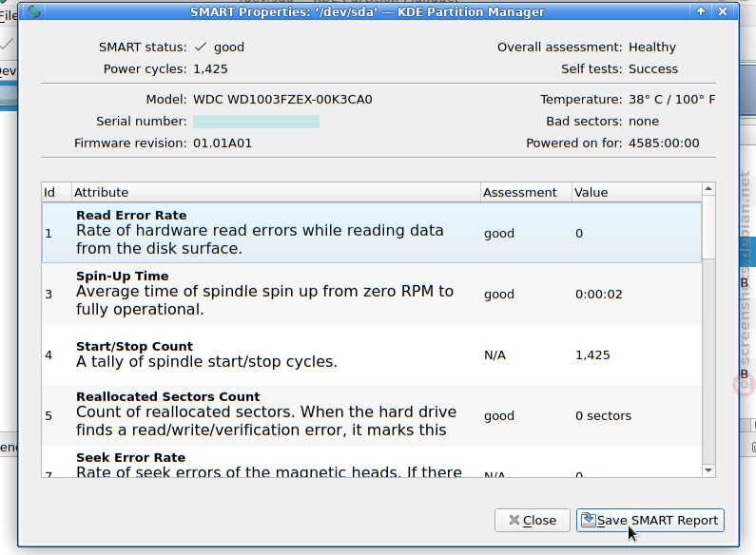Click the KDE Partition Manager title bar icon
756x555 pixels.
pyautogui.click(x=34, y=11)
